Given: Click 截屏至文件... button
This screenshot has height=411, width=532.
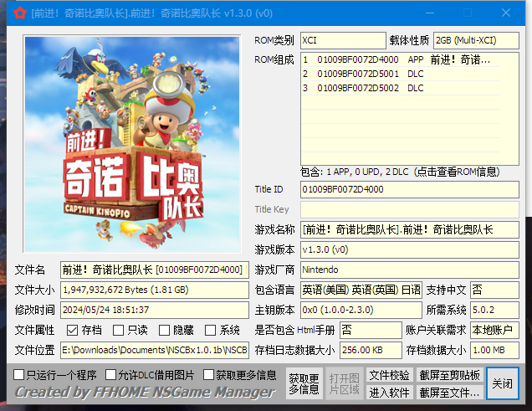Looking at the screenshot, I should pos(449,393).
